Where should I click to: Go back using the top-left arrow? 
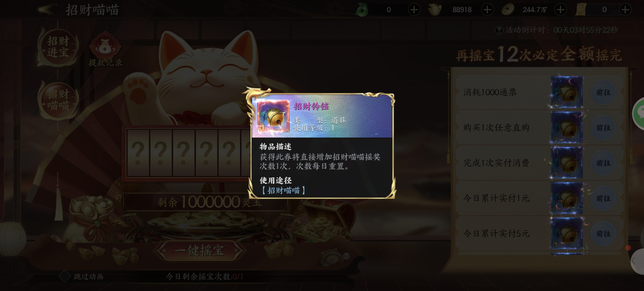[x=47, y=10]
